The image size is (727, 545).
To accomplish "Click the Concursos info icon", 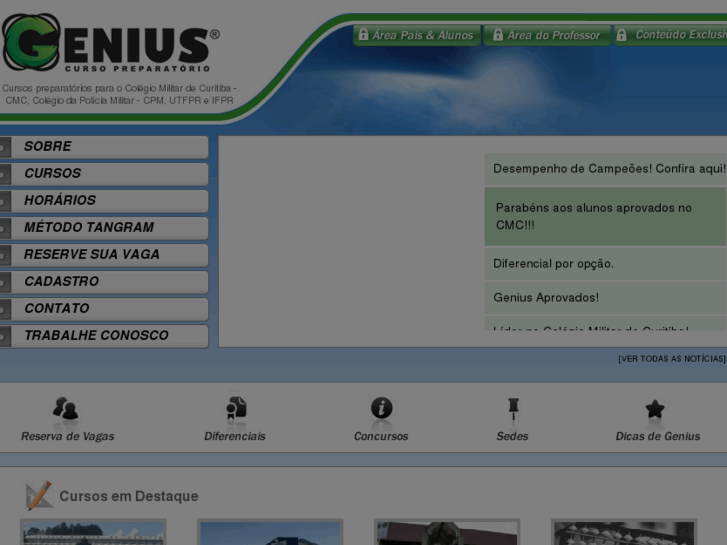I will coord(382,408).
